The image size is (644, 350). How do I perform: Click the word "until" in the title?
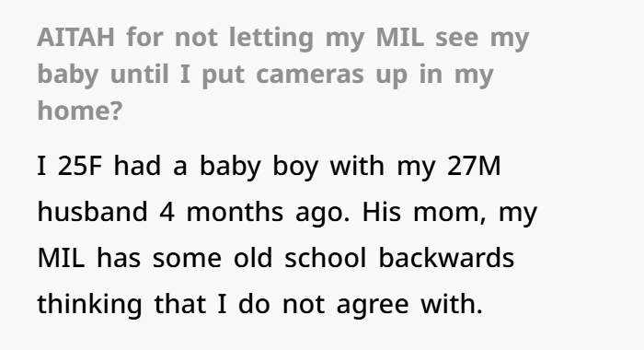(140, 74)
